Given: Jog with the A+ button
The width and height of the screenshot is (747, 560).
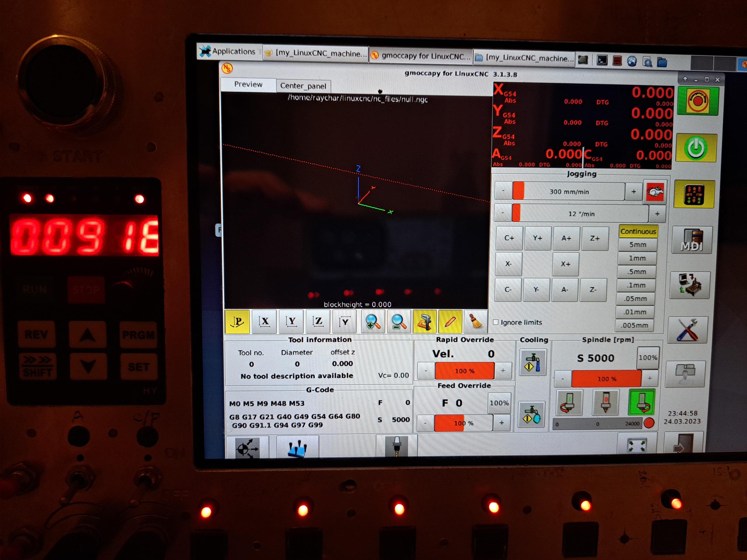Looking at the screenshot, I should (x=566, y=238).
